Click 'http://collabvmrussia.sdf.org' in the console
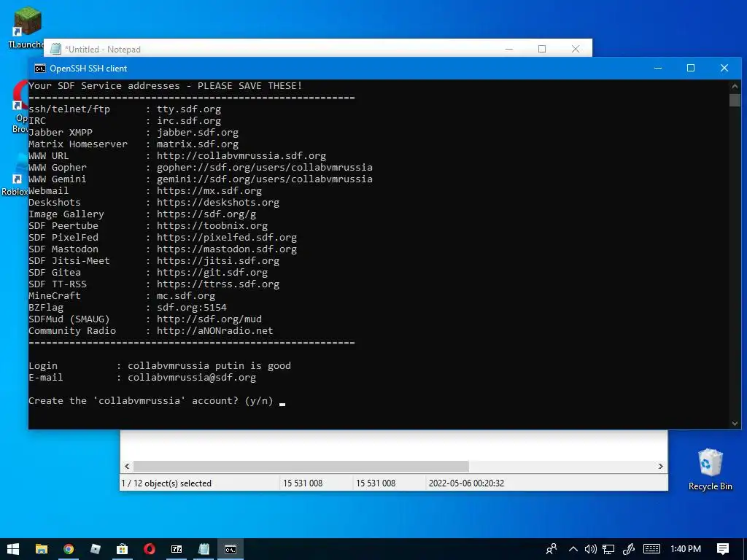This screenshot has width=747, height=560. pos(241,156)
